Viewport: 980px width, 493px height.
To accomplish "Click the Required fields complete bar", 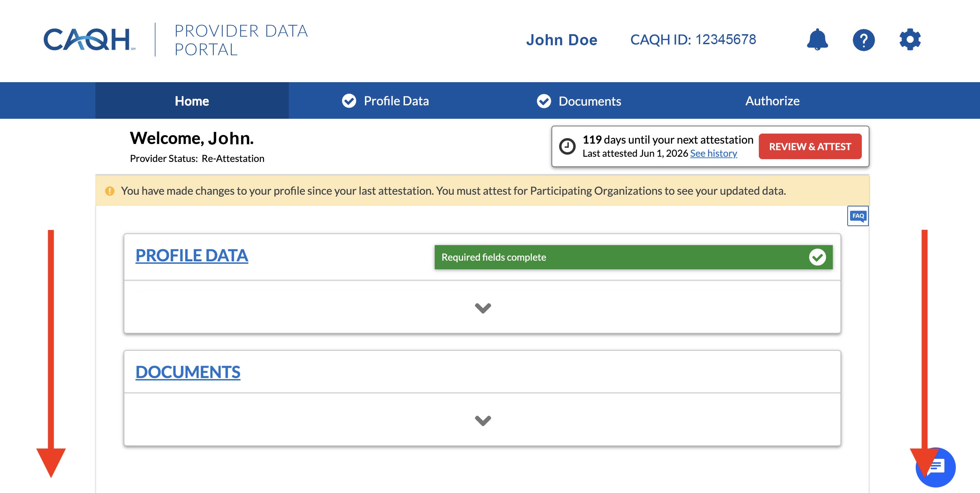I will [x=633, y=257].
